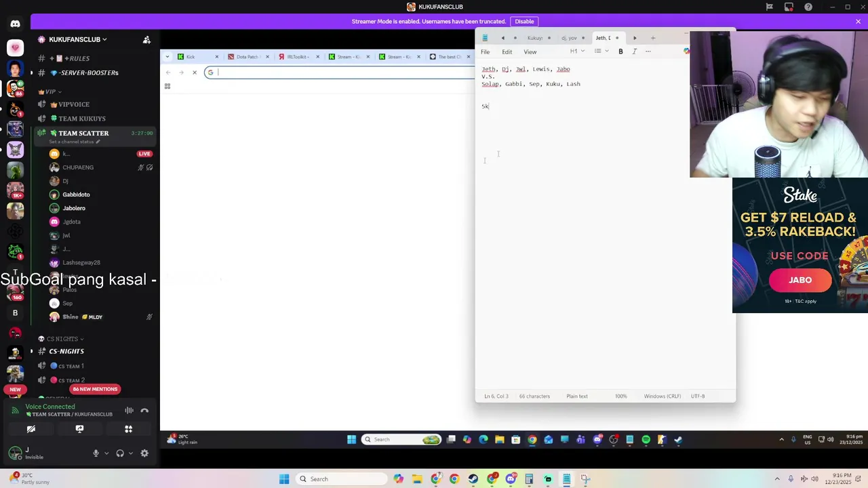Expand KUKUFANSCLUB server menu
Image resolution: width=868 pixels, height=488 pixels.
click(x=78, y=39)
